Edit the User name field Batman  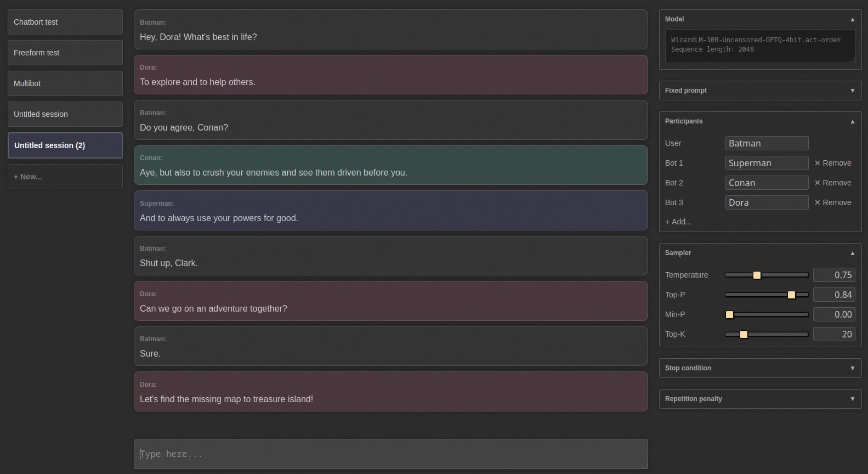pyautogui.click(x=767, y=143)
